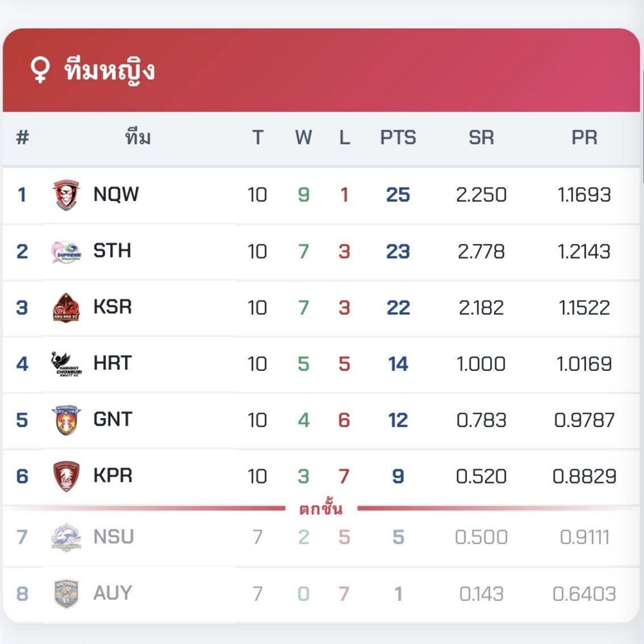Click the W wins column header

coord(303,138)
